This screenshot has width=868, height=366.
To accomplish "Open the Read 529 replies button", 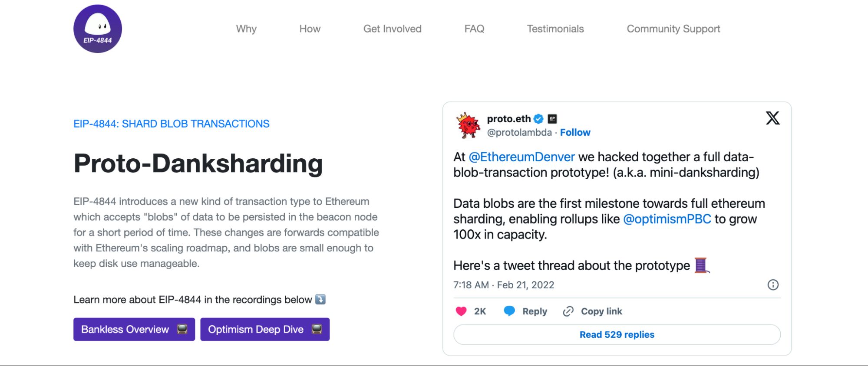I will point(617,334).
